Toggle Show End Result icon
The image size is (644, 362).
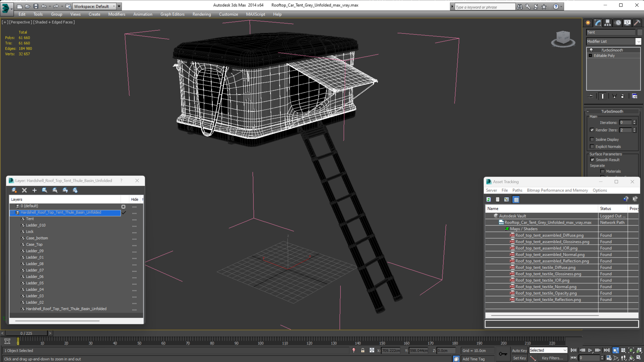click(602, 96)
